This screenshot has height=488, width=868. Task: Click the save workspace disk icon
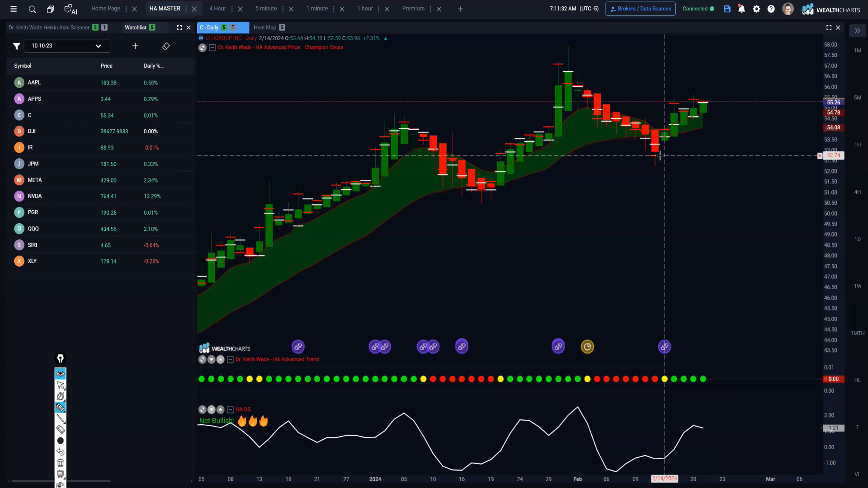(727, 9)
